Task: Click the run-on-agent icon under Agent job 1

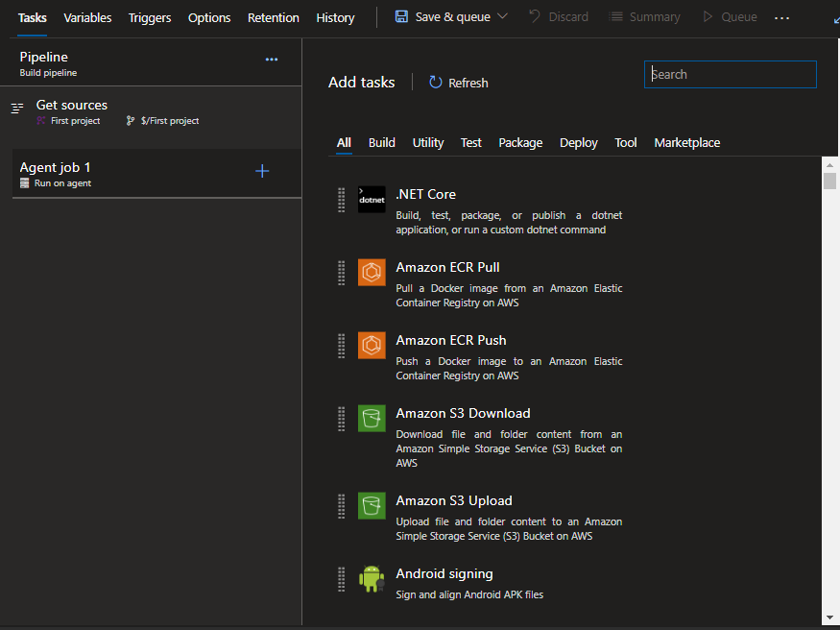Action: coord(24,182)
